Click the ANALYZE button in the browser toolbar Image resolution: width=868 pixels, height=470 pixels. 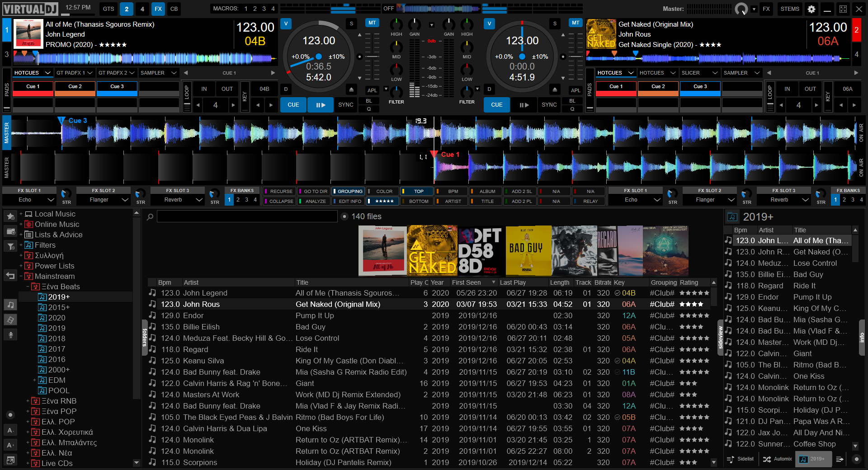tap(313, 201)
